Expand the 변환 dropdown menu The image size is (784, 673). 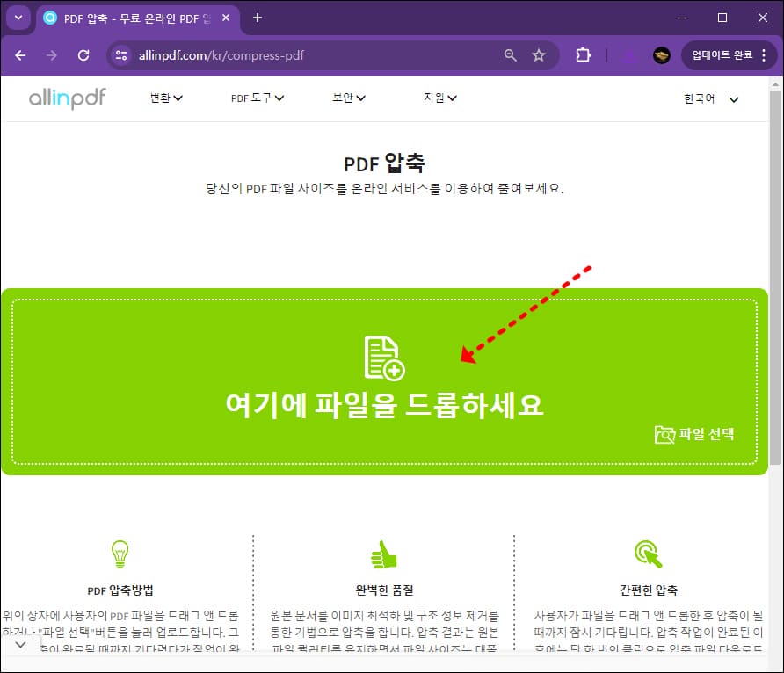[x=166, y=98]
